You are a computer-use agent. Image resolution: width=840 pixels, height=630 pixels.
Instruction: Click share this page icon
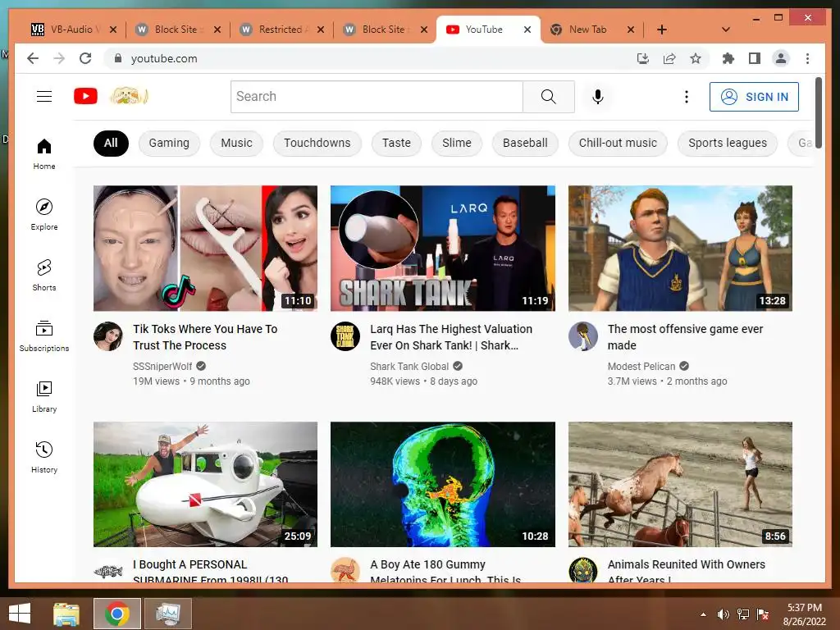pos(669,58)
